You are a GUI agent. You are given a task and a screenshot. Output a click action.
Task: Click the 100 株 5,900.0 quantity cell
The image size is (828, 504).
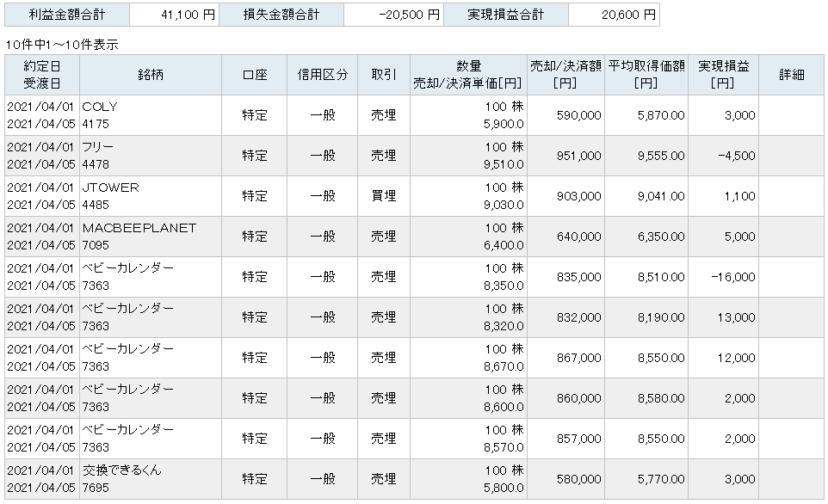point(468,115)
